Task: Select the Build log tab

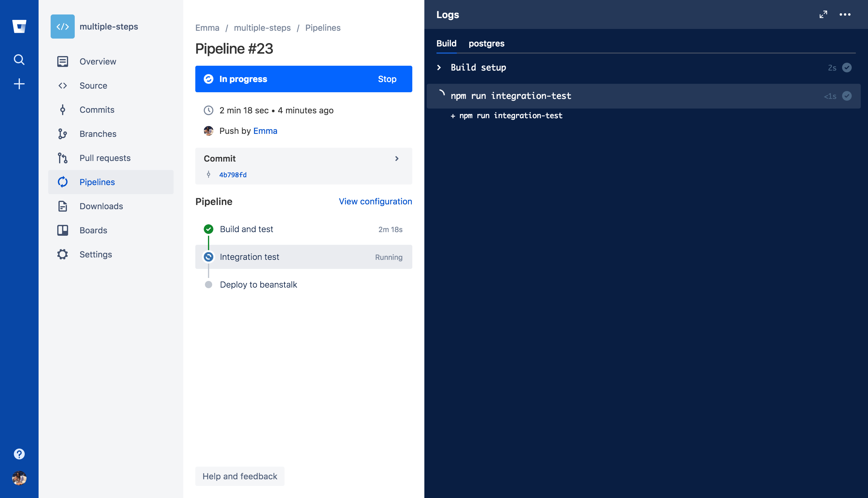Action: (x=447, y=43)
